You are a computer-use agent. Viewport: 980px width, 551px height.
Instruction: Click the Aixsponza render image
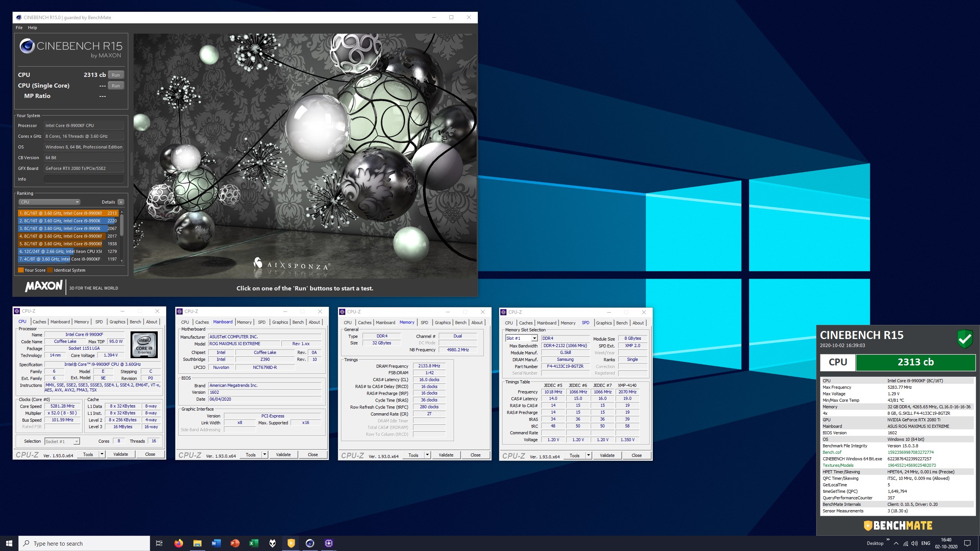(305, 156)
